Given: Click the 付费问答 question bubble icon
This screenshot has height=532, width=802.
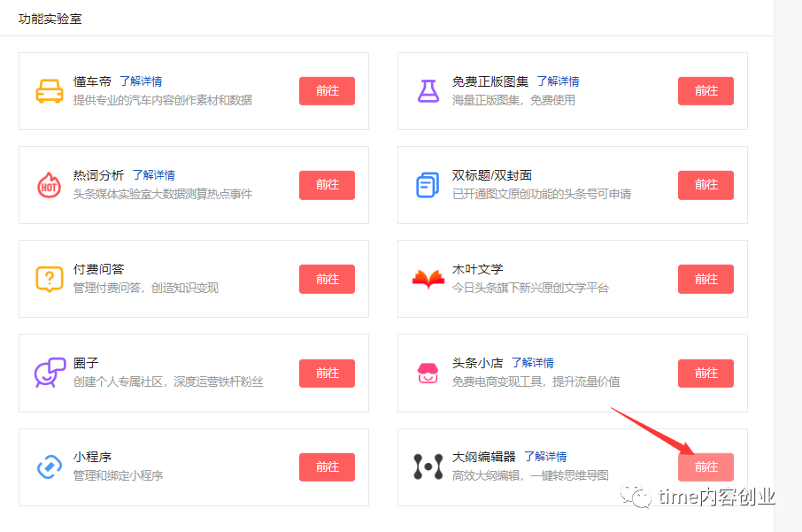Looking at the screenshot, I should tap(49, 279).
